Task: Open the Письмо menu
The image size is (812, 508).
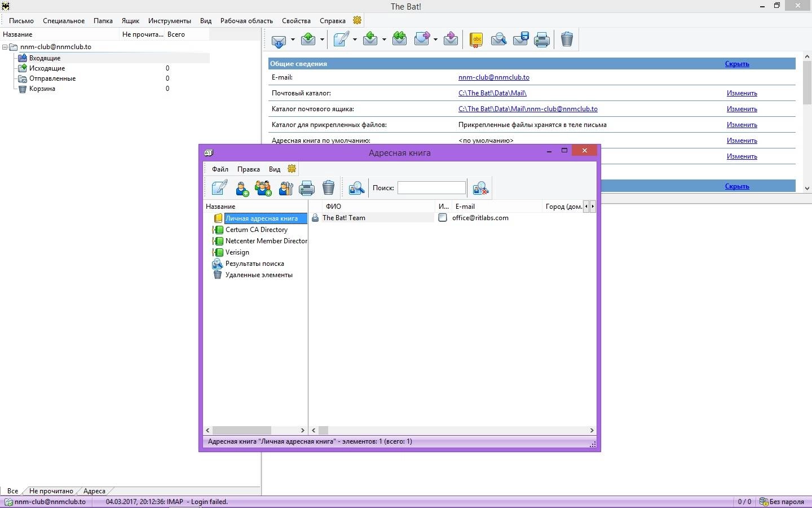Action: pos(21,21)
